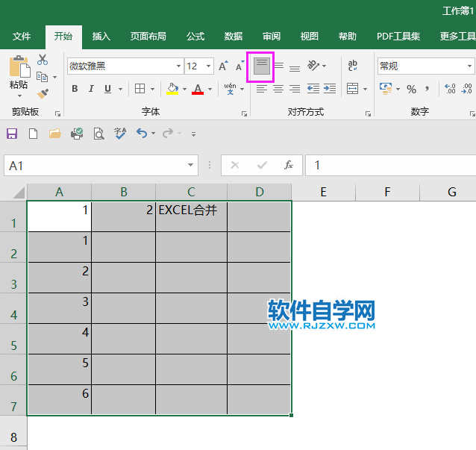Increase the cell indent
This screenshot has height=450, width=476.
coord(330,89)
